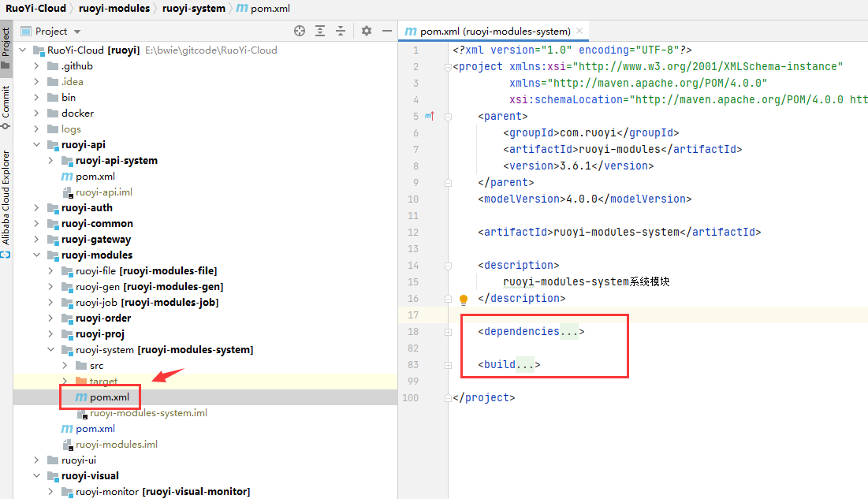The height and width of the screenshot is (499, 868).
Task: Place cursor on empty editor line 17
Action: coord(658,315)
